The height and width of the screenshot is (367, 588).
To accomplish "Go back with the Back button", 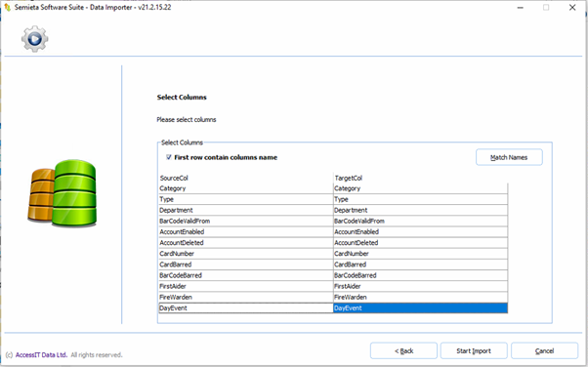I will click(x=403, y=350).
